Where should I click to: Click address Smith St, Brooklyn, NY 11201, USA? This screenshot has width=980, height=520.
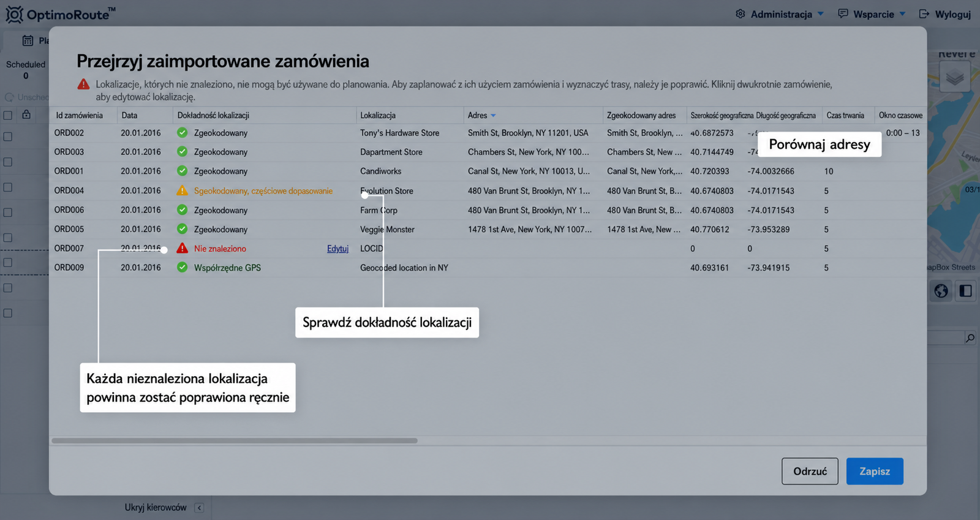point(528,133)
